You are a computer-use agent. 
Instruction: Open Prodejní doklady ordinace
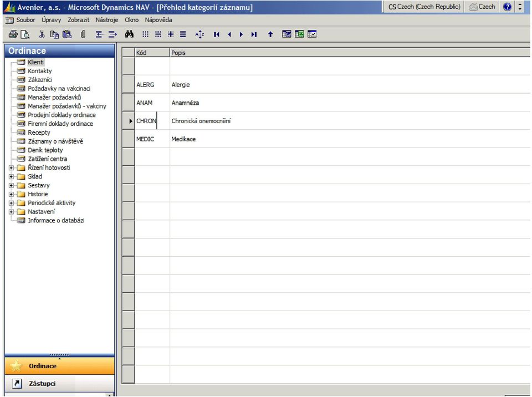pos(62,115)
